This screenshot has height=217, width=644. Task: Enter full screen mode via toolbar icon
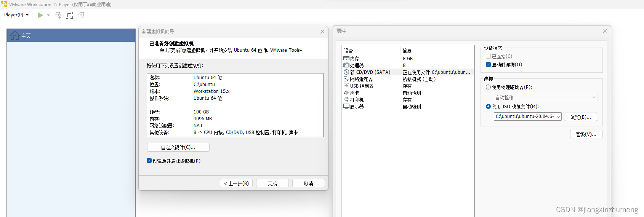[69, 15]
